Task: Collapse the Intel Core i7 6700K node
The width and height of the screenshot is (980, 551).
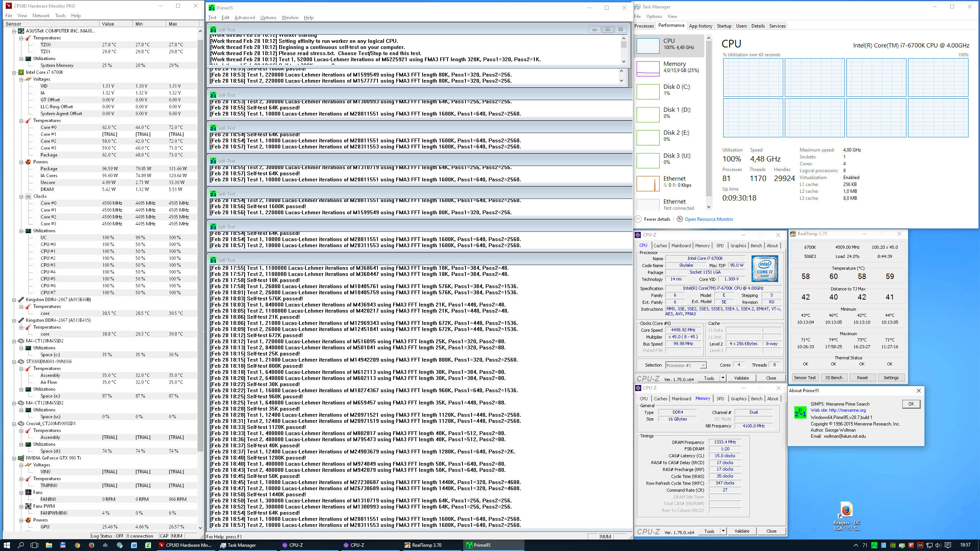Action: 14,72
